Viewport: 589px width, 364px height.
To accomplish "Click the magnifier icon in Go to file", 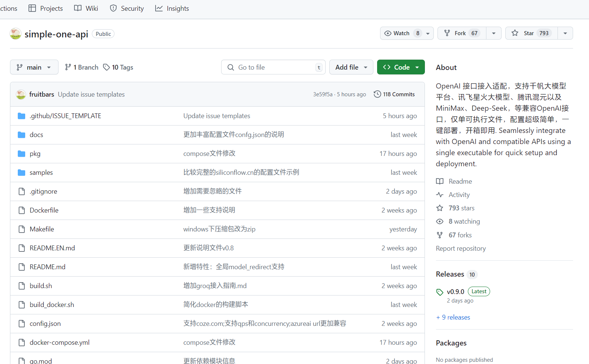I will tap(230, 67).
